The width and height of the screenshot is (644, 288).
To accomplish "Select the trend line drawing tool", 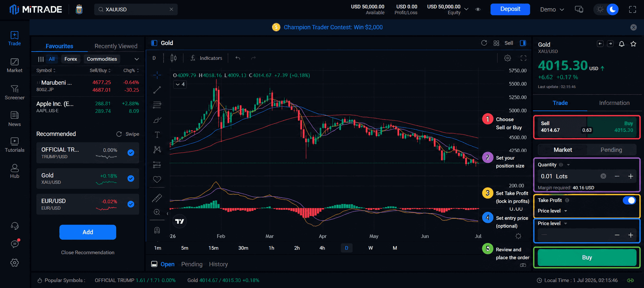I will tap(157, 90).
